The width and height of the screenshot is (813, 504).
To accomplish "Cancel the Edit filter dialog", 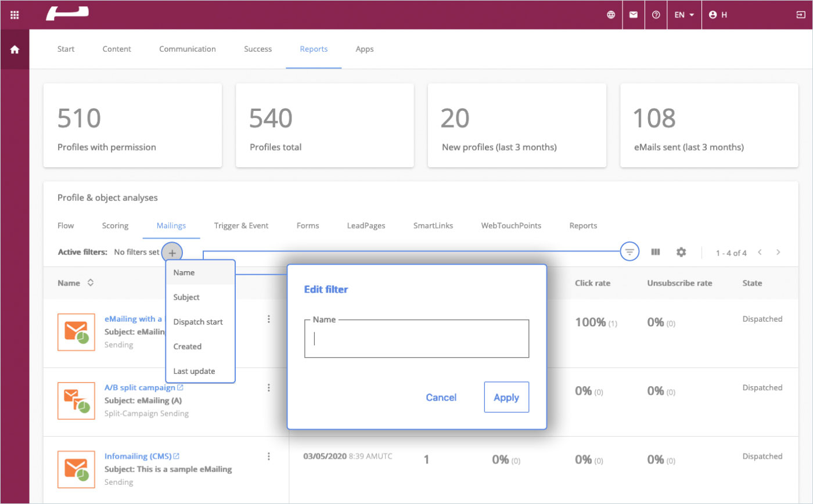I will 441,397.
